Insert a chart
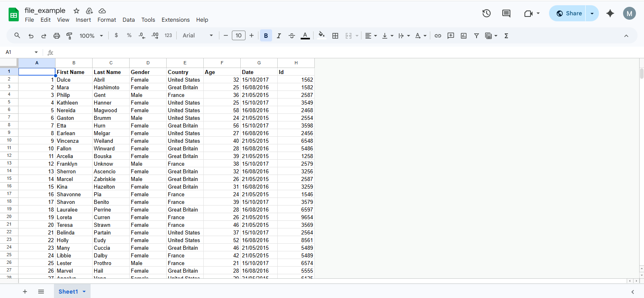 click(464, 36)
